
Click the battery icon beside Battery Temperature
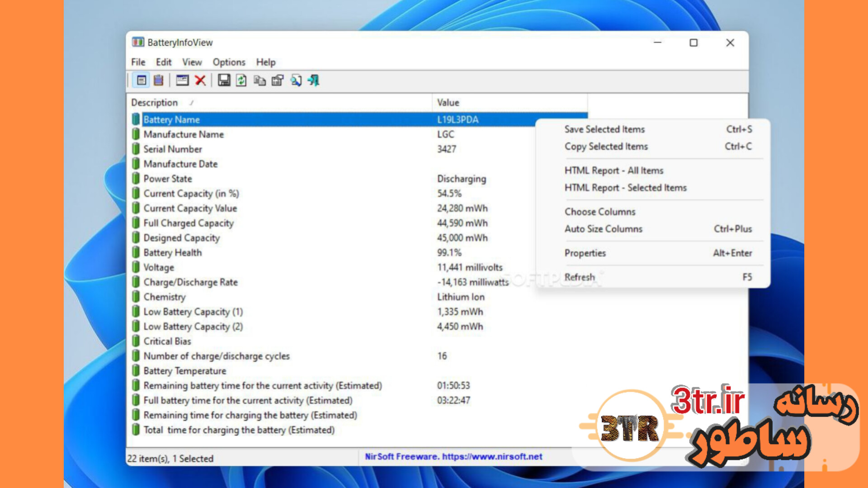136,371
